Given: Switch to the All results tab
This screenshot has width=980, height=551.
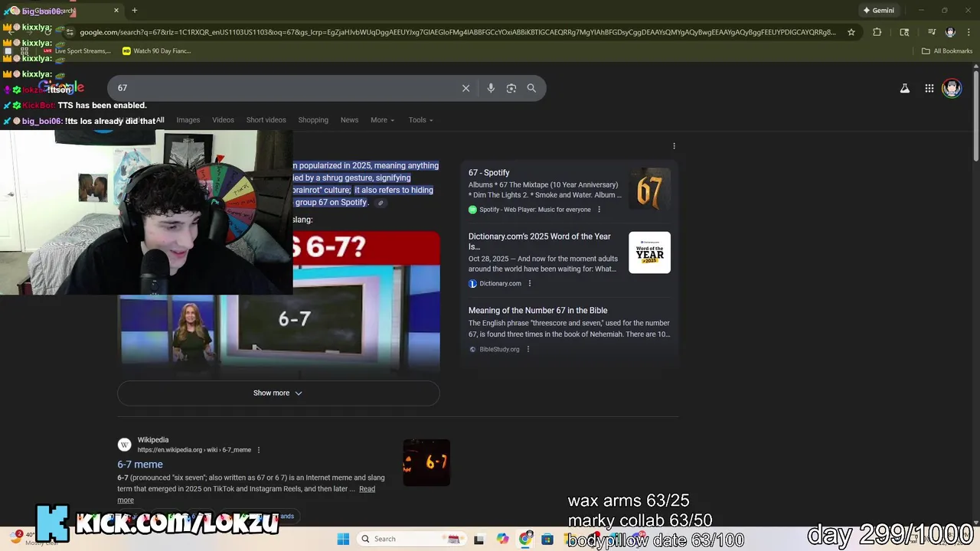Looking at the screenshot, I should [160, 120].
